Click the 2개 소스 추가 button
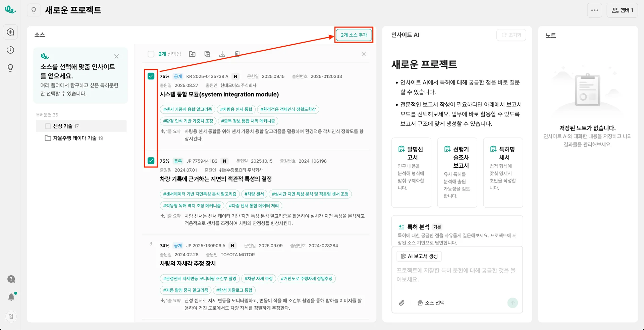The height and width of the screenshot is (330, 644). coord(354,35)
